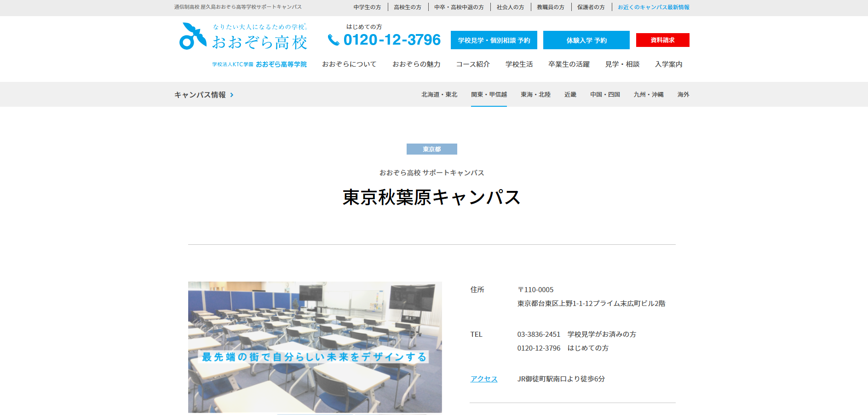Select the 九州・沖縄 region tab

coord(648,95)
